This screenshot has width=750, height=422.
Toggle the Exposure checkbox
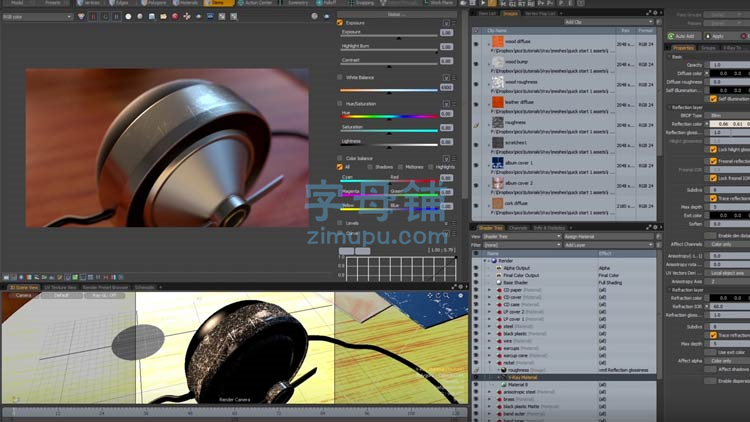coord(340,22)
